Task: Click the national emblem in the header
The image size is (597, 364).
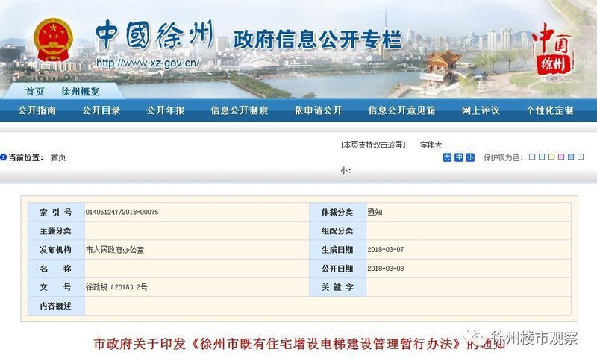Action: pos(53,40)
